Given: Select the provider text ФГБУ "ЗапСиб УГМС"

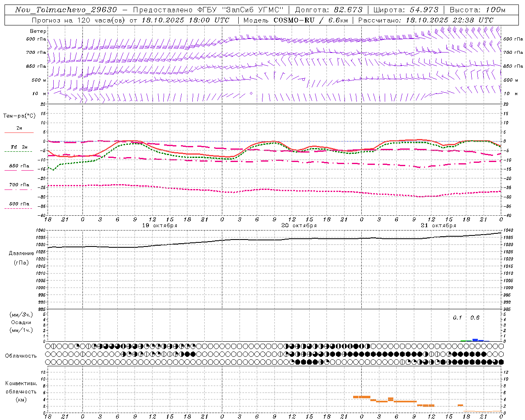Looking at the screenshot, I should [x=241, y=10].
